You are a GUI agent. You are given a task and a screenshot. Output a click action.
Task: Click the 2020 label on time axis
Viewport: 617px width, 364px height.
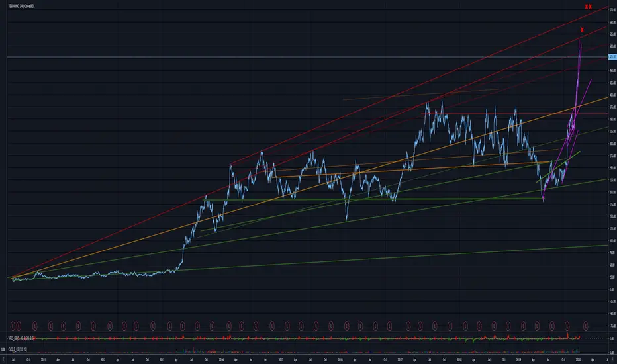click(579, 359)
